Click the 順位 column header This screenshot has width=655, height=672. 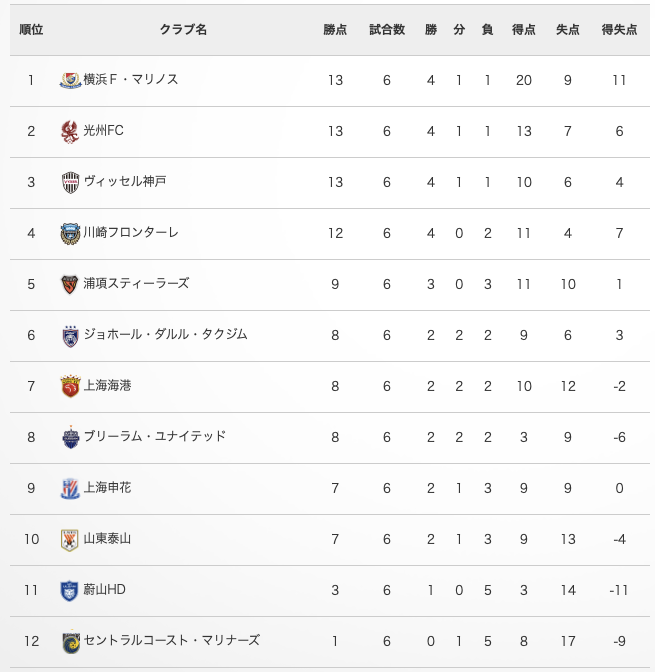click(31, 30)
